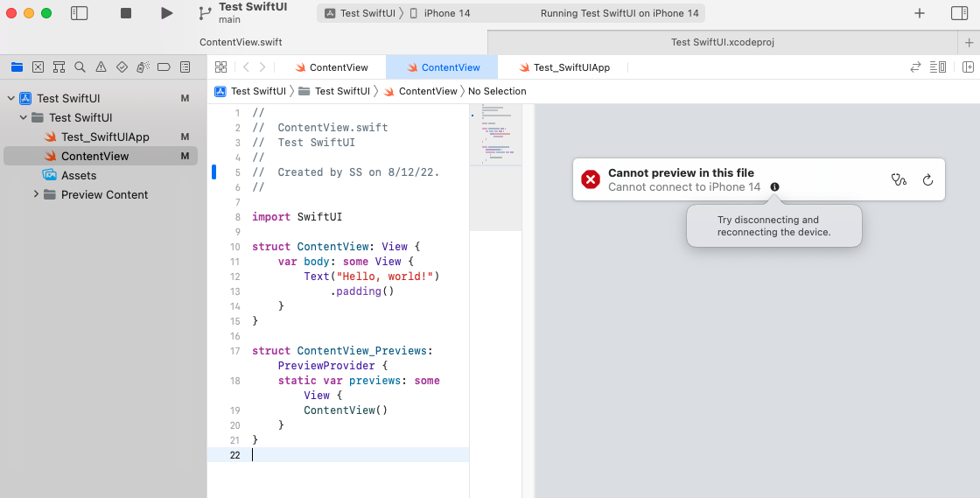Switch to Test SwiftUI.xcodeproj window tab
980x498 pixels.
723,43
